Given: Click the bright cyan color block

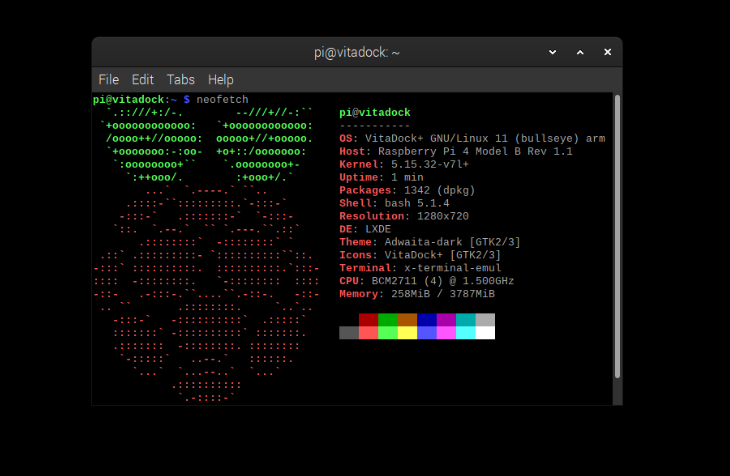Looking at the screenshot, I should (x=466, y=333).
